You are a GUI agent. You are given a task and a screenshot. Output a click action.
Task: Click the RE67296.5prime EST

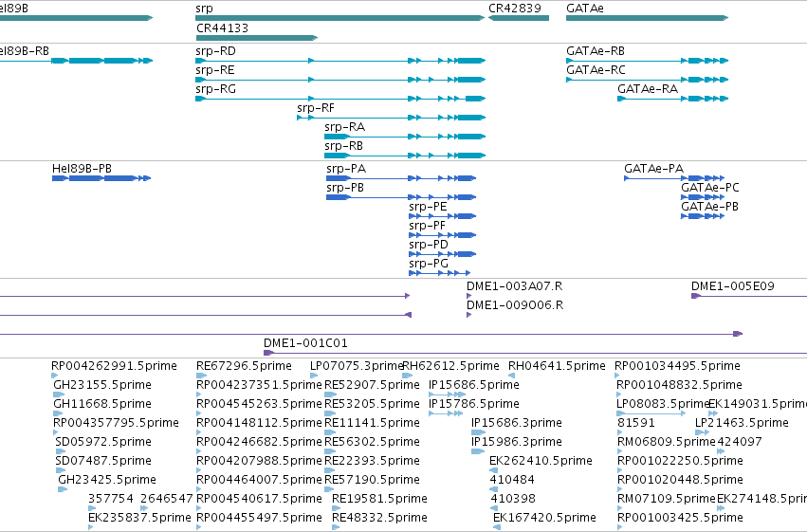coord(201,376)
